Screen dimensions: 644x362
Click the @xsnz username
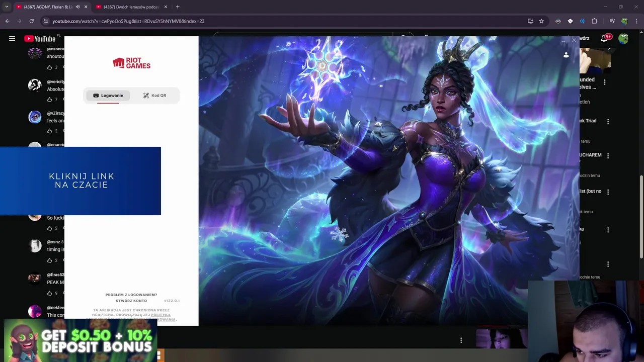(x=53, y=242)
